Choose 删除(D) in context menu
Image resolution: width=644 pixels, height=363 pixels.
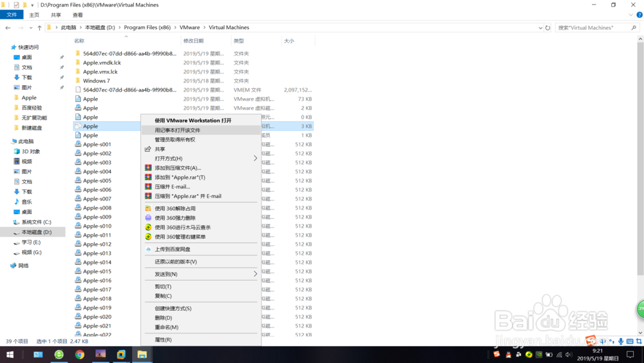click(164, 318)
